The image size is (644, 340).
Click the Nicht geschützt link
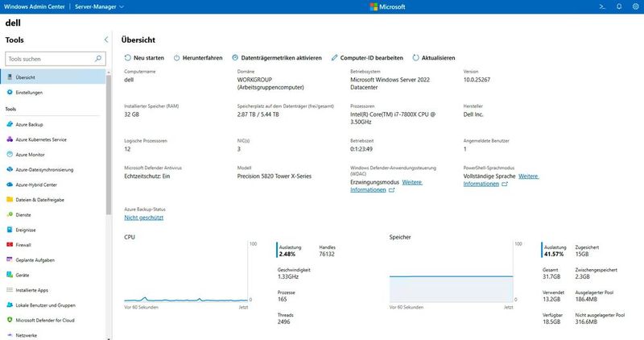144,218
